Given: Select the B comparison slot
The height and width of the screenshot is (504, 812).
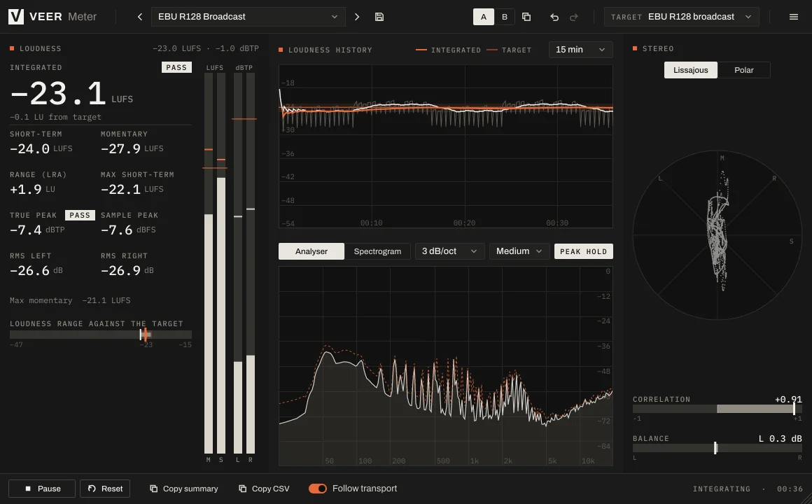Looking at the screenshot, I should (505, 17).
